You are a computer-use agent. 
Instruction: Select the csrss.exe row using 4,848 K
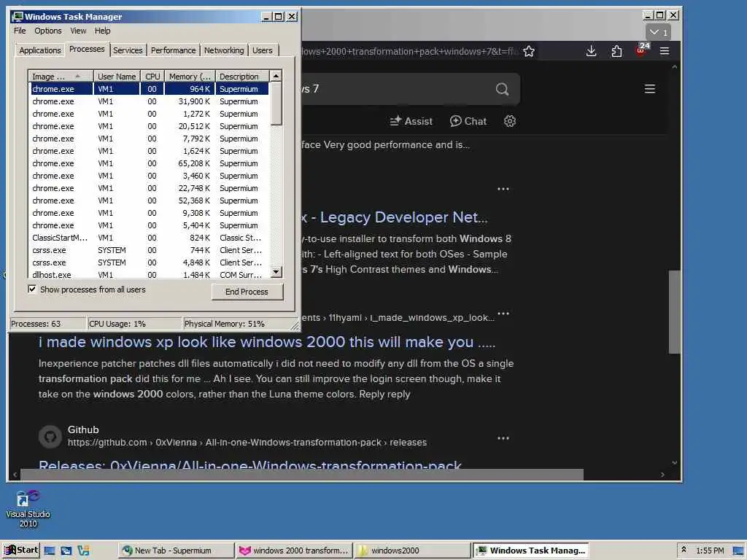(x=150, y=262)
